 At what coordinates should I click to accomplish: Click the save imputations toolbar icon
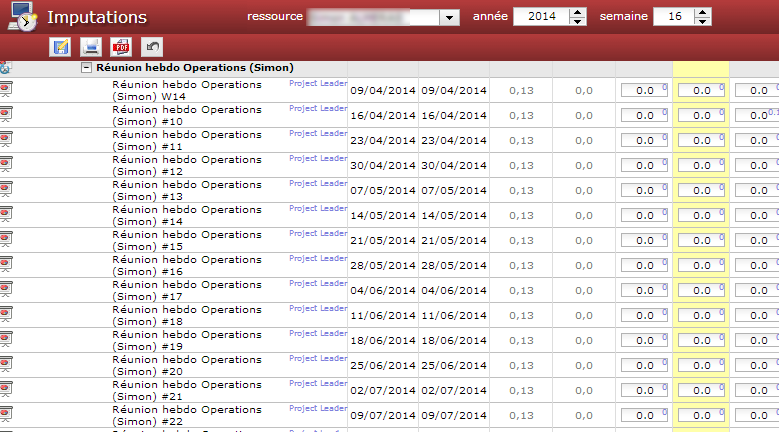[60, 46]
